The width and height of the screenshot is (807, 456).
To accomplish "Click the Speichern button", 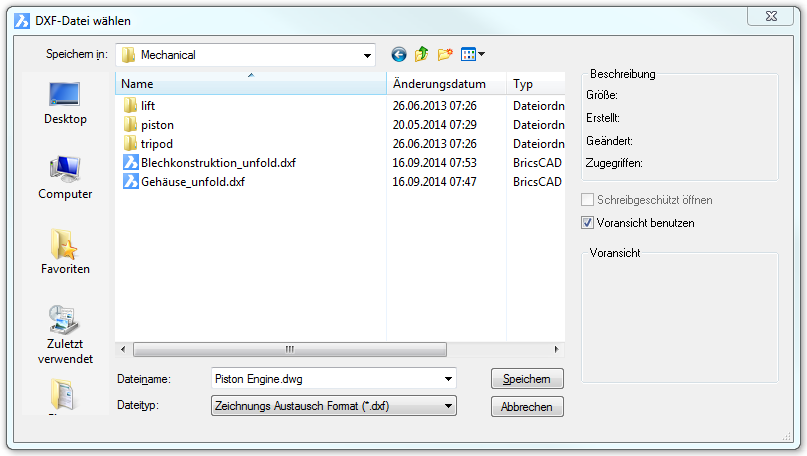I will 527,379.
